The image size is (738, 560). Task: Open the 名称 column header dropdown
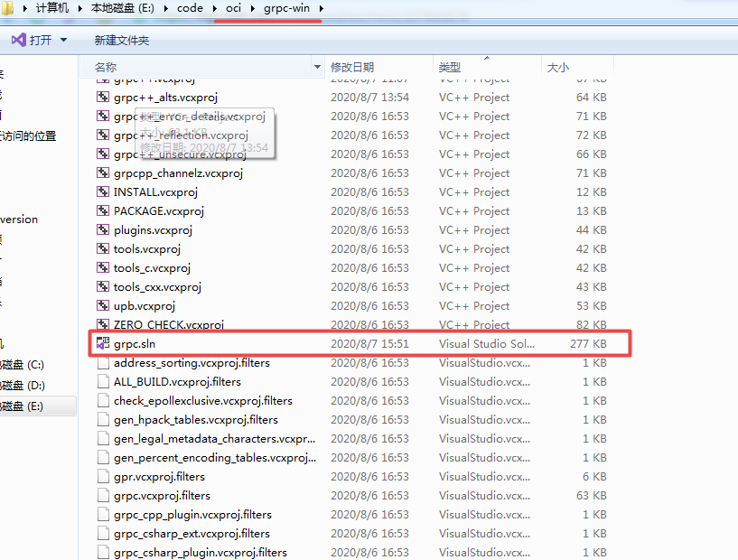pos(317,68)
